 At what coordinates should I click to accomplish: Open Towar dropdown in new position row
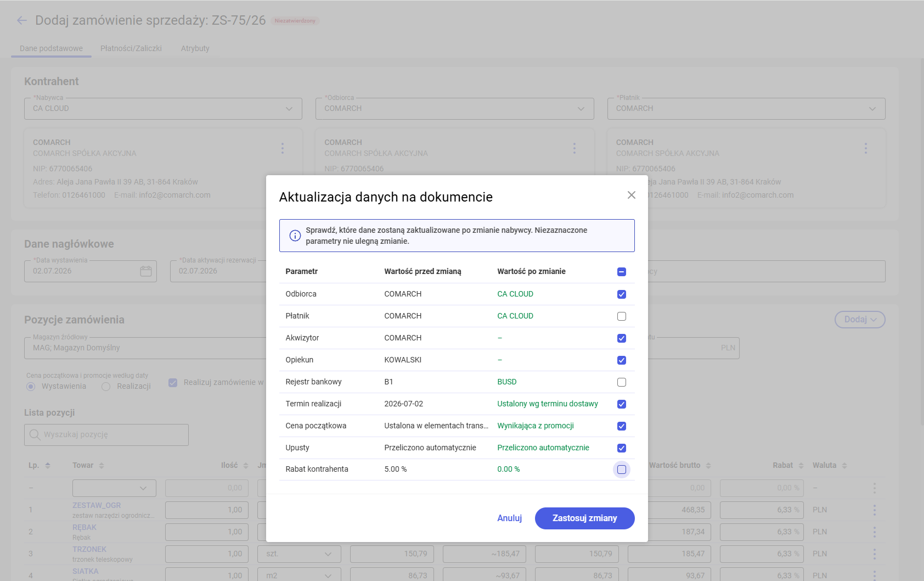click(114, 488)
